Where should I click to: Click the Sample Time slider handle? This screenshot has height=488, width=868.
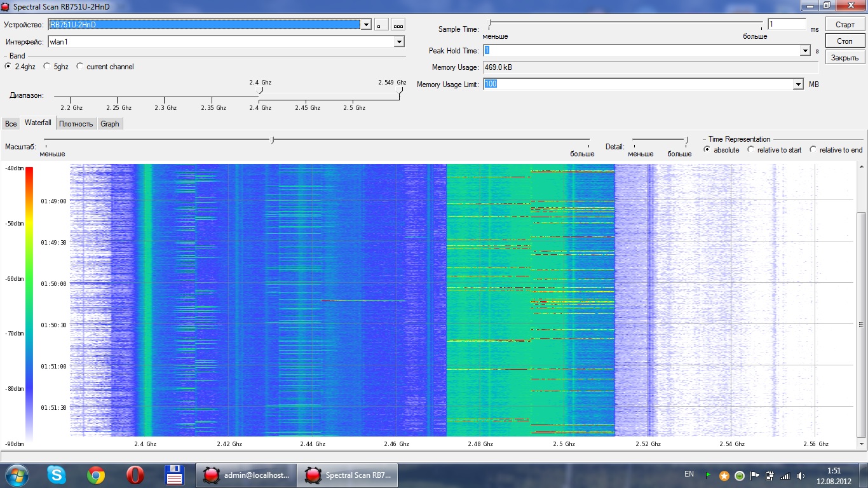(x=489, y=24)
